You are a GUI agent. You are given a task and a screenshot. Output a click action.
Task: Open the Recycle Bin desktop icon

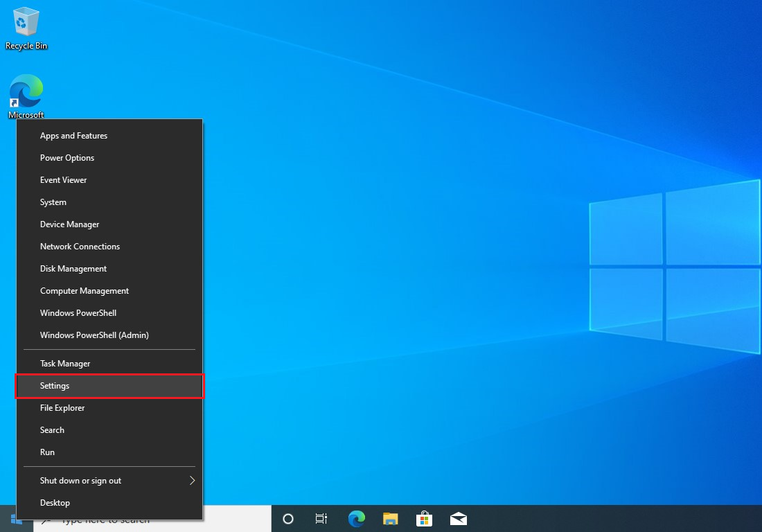pos(26,28)
